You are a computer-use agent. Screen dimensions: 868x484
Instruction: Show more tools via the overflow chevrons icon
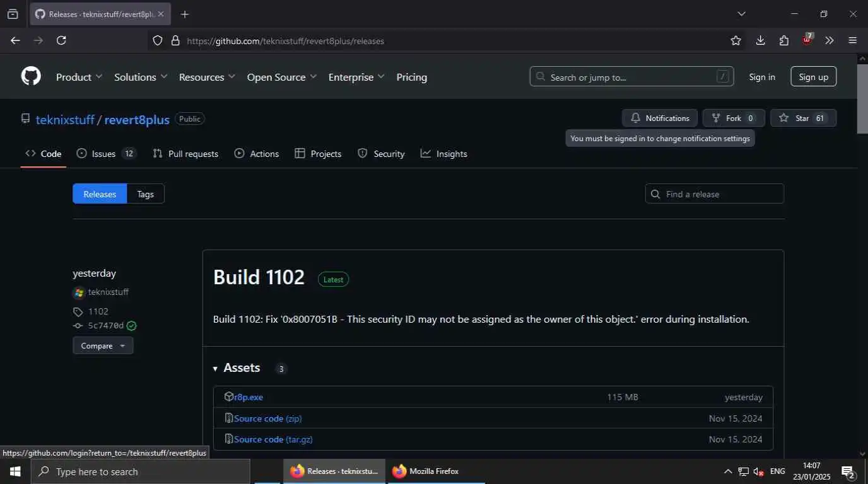(830, 40)
